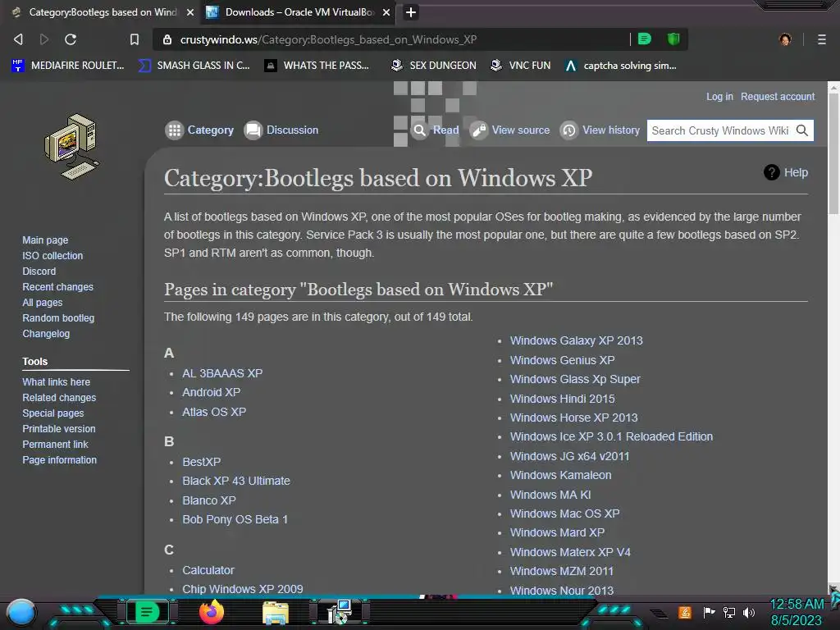Screen dimensions: 840x630
Task: Open the green notes app on taskbar
Action: (x=147, y=612)
